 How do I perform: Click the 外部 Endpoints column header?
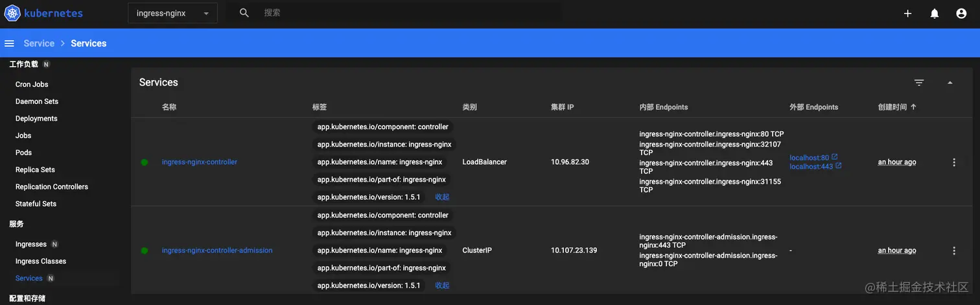point(814,107)
